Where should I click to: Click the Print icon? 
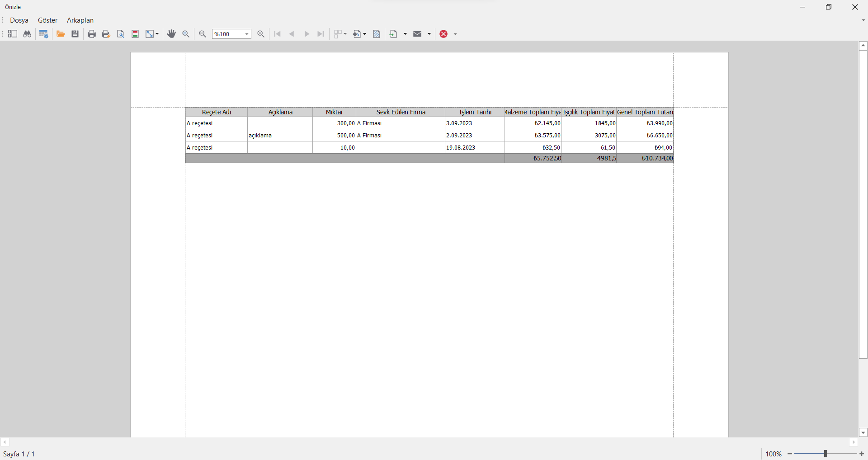click(x=92, y=34)
